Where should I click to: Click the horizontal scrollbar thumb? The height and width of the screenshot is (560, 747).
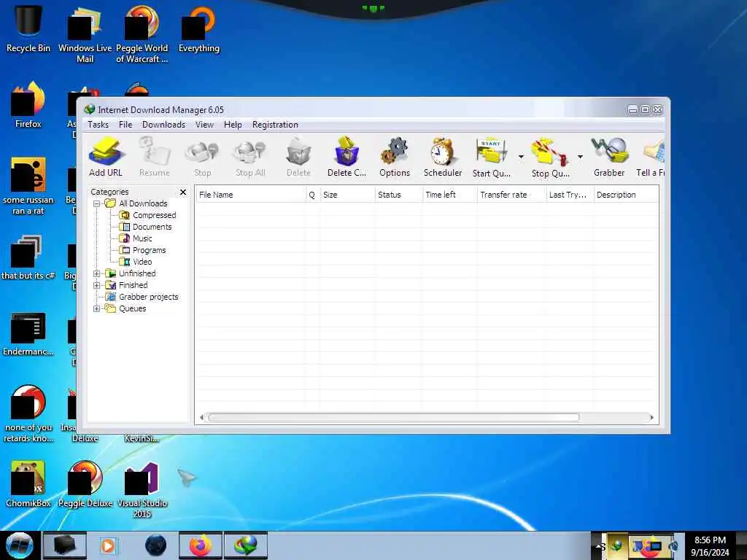(393, 418)
